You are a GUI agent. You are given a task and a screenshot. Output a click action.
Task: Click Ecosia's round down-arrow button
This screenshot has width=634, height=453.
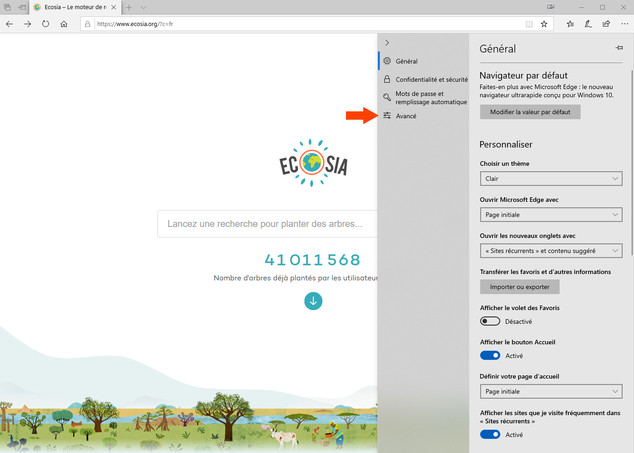[313, 300]
